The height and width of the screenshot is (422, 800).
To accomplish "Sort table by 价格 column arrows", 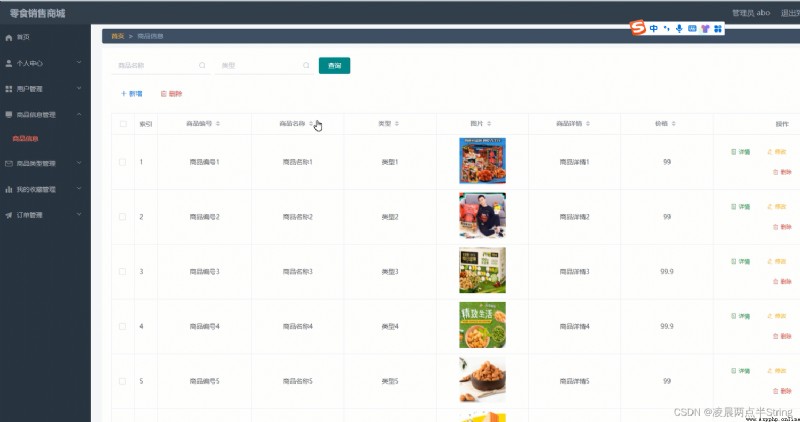I will coord(673,123).
